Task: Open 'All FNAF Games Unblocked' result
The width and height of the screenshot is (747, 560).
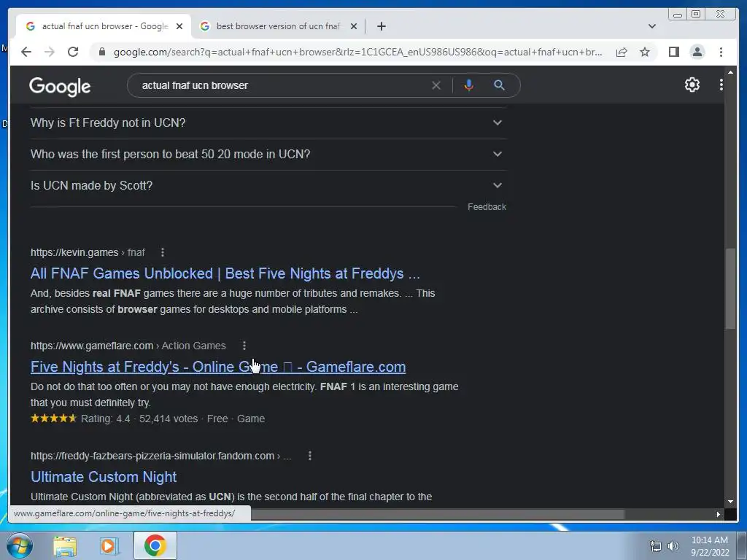Action: click(225, 273)
